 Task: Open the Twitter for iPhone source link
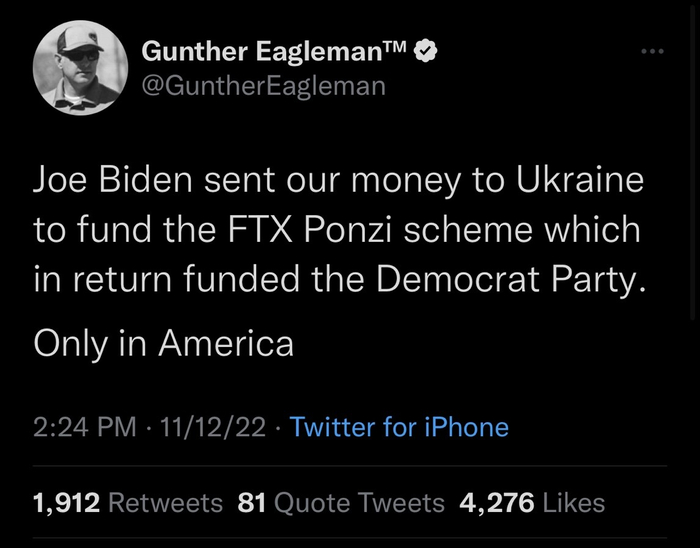(x=399, y=428)
